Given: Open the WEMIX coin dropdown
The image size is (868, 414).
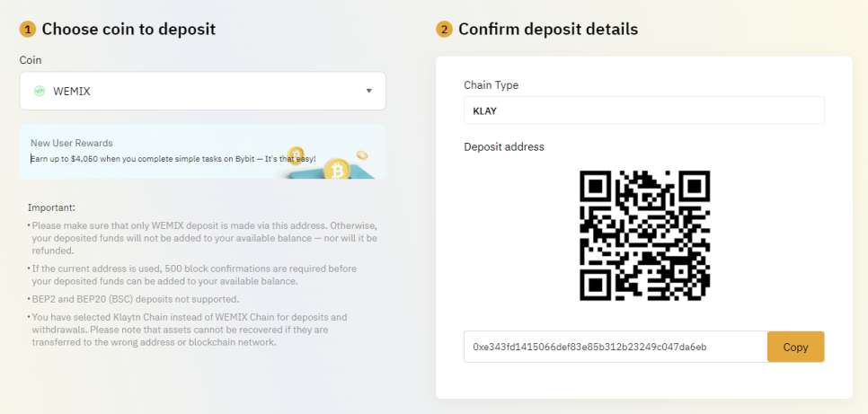Looking at the screenshot, I should point(202,91).
